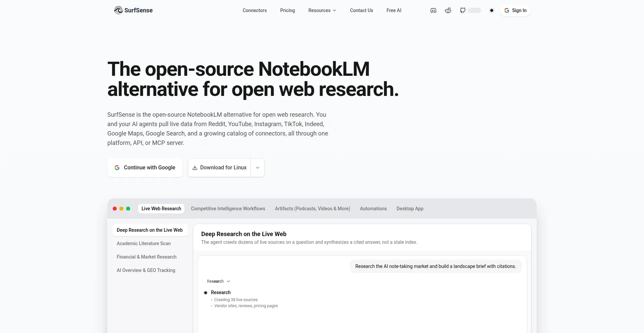Open the Free AI nav link
644x333 pixels.
[394, 10]
